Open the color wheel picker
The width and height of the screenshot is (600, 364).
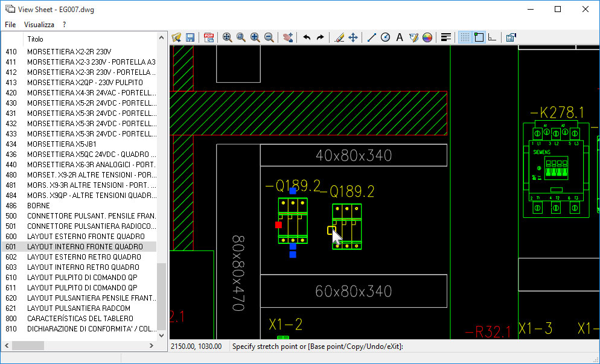point(427,37)
